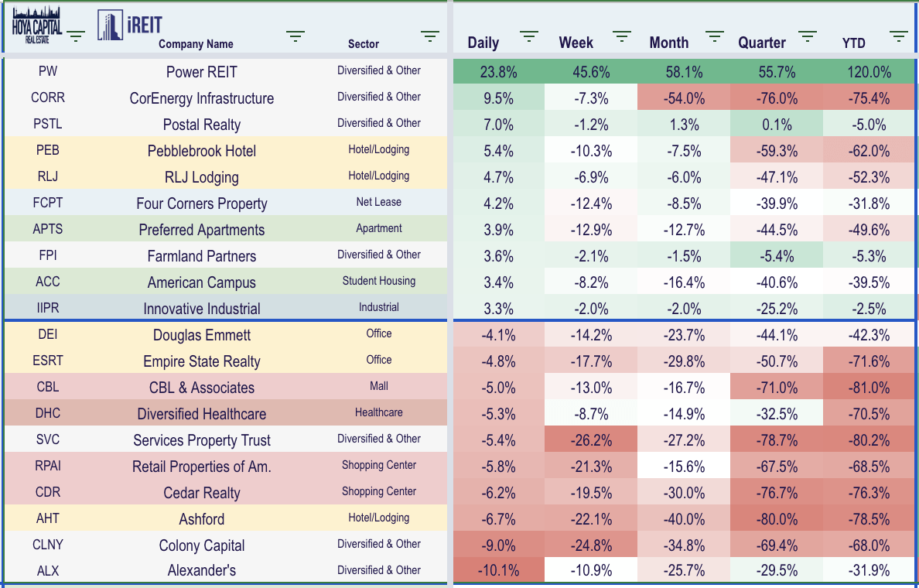Screen dimensions: 919x588
Task: Click the red -10.1% daily cell
Action: point(498,571)
